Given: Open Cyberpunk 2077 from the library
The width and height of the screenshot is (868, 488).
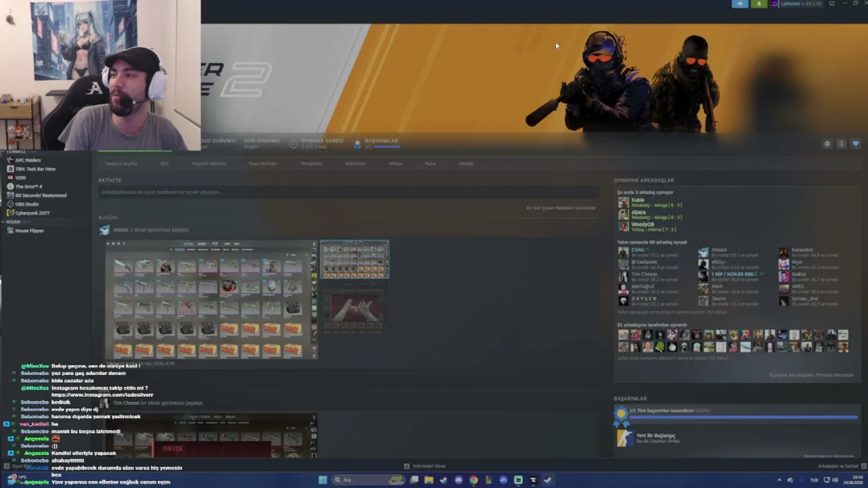Looking at the screenshot, I should pyautogui.click(x=33, y=213).
